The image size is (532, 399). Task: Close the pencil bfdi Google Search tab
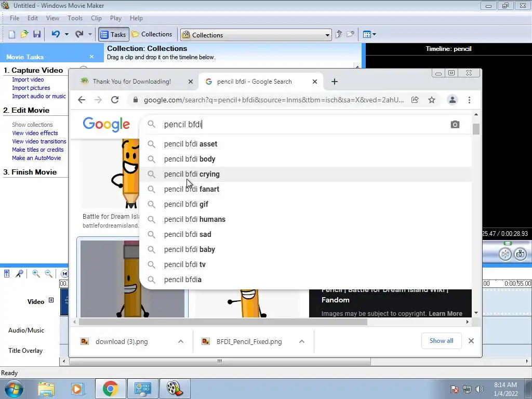point(315,82)
